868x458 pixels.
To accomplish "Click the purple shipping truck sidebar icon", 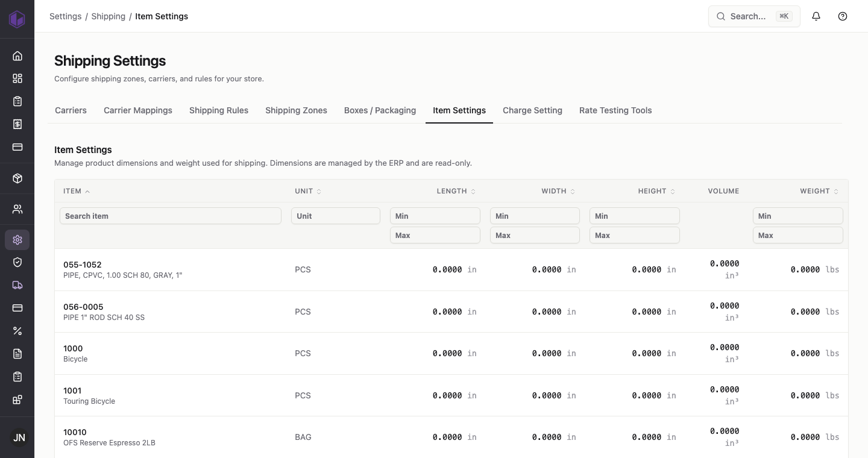I will point(17,285).
